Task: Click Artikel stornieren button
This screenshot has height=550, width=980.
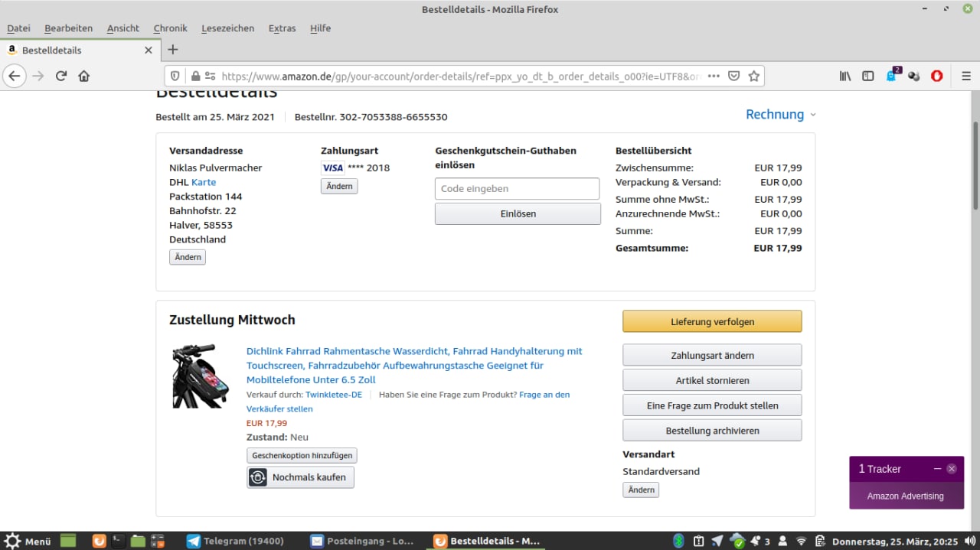Action: (712, 380)
